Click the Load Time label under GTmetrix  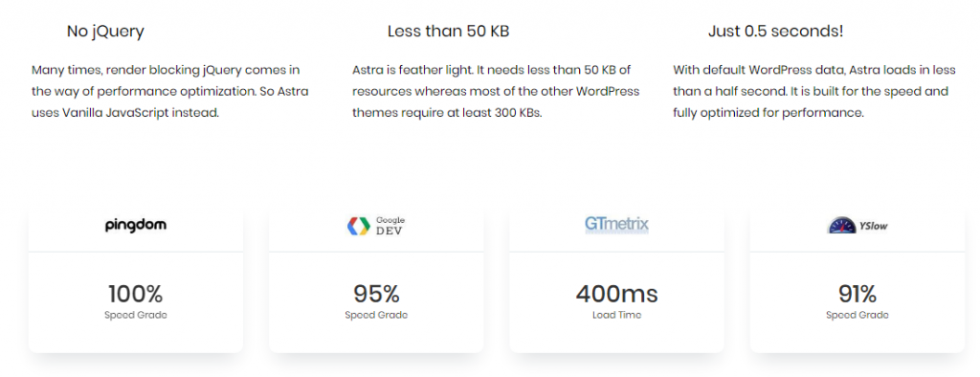point(617,315)
